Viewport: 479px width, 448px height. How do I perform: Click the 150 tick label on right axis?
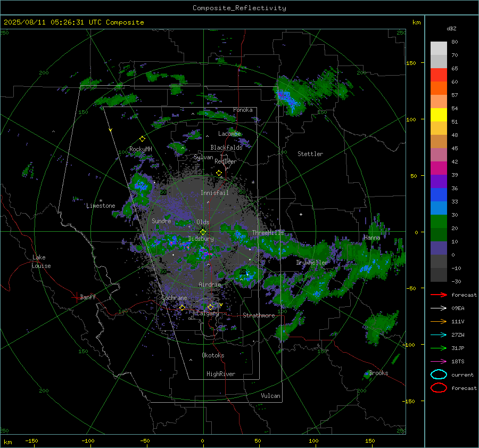(411, 63)
